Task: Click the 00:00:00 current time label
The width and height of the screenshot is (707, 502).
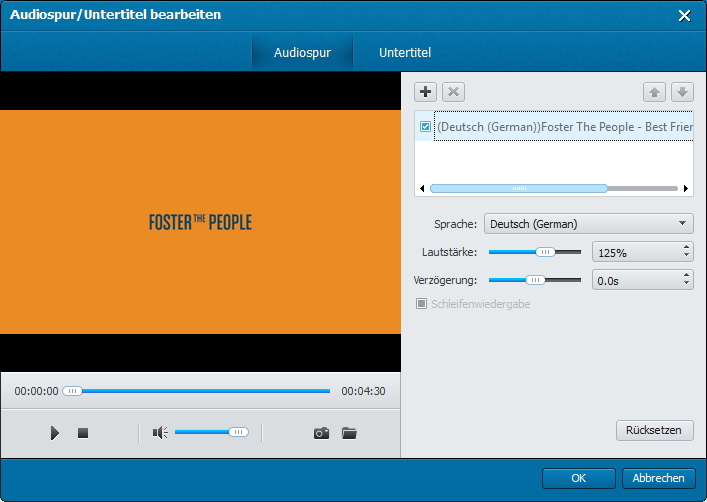Action: click(x=37, y=391)
